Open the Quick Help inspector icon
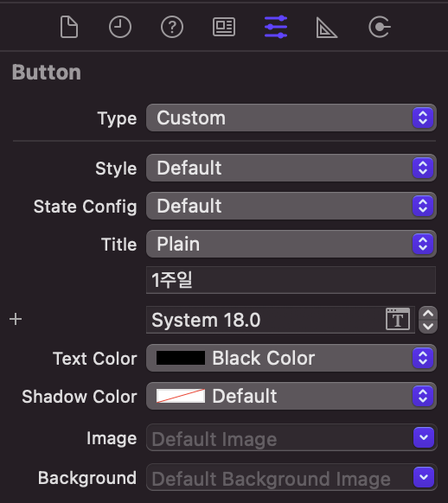 pos(172,28)
